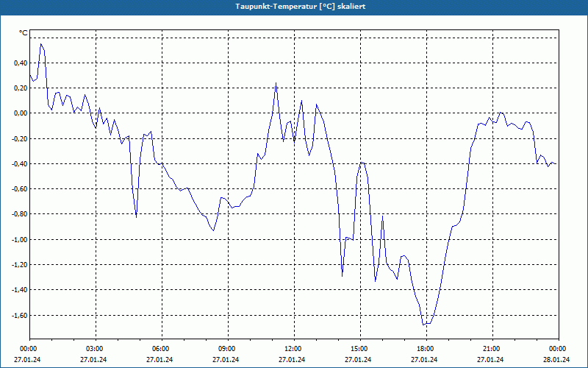The width and height of the screenshot is (588, 368).
Task: Click the 27.01.24 date beneath first 00:00
Action: [x=27, y=360]
